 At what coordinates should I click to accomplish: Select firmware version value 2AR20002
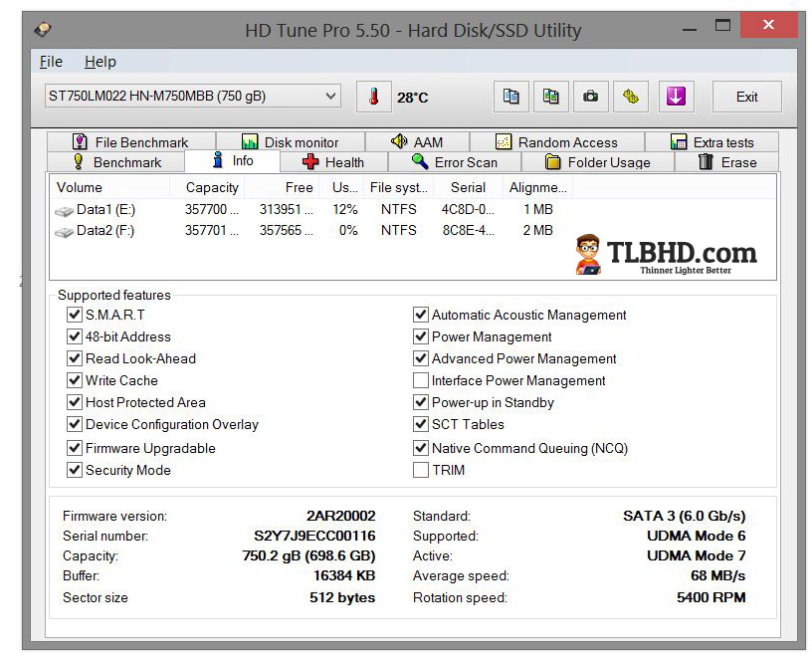point(340,516)
